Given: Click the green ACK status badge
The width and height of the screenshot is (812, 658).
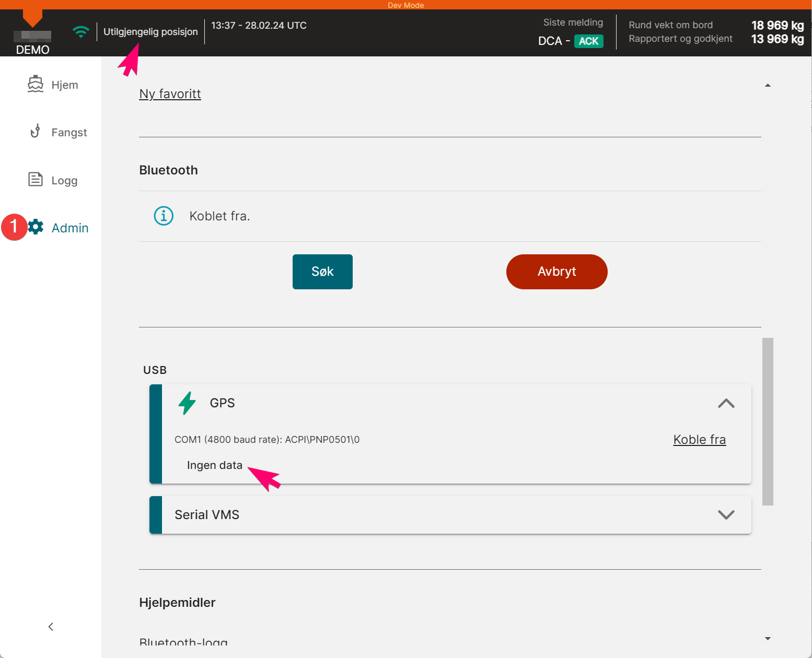Looking at the screenshot, I should pyautogui.click(x=589, y=41).
